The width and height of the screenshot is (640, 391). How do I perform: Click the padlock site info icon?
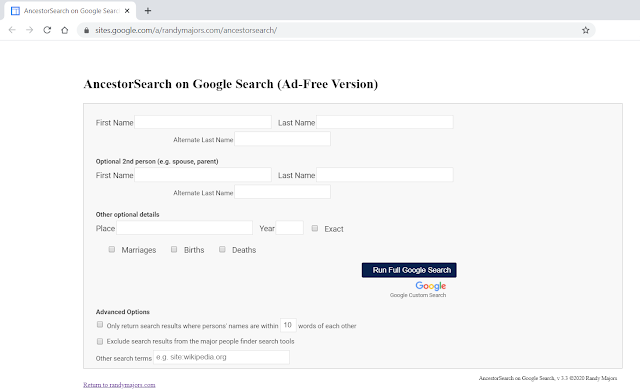click(86, 30)
